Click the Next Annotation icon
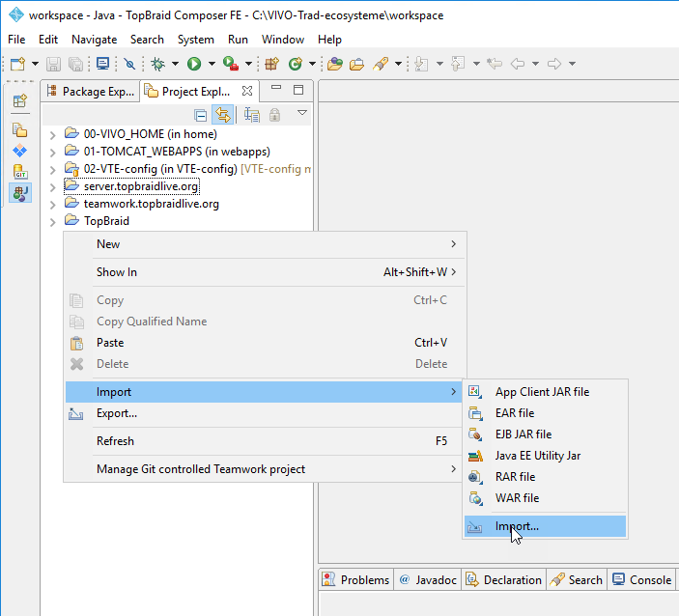Image resolution: width=679 pixels, height=616 pixels. pyautogui.click(x=421, y=64)
